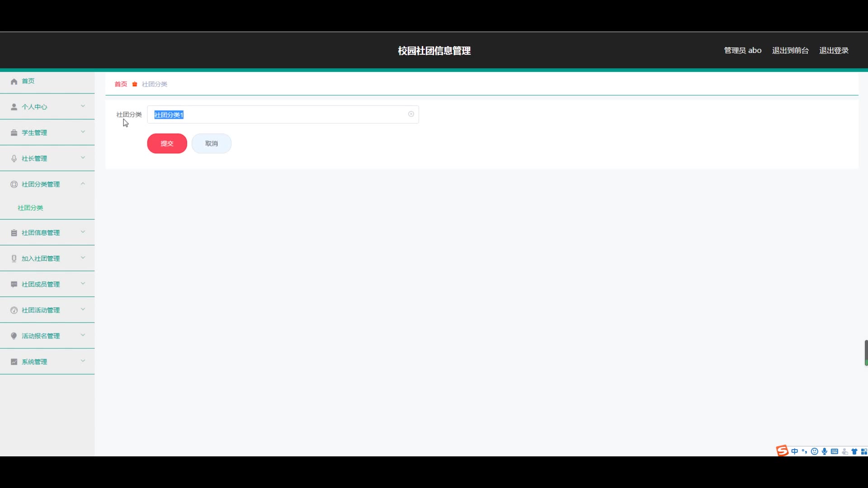Image resolution: width=868 pixels, height=488 pixels.
Task: Expand the 社团信息管理 menu chevron
Action: pos(83,232)
